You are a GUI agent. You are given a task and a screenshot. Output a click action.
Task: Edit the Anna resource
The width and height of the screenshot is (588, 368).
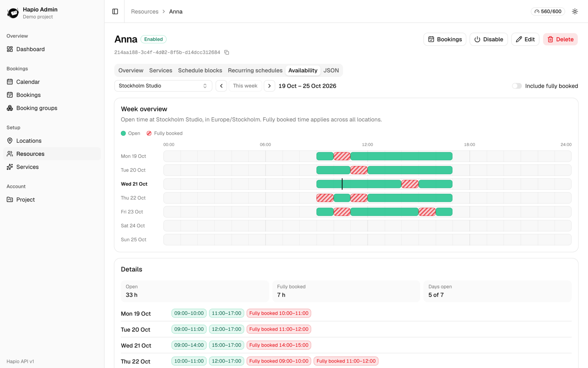525,39
